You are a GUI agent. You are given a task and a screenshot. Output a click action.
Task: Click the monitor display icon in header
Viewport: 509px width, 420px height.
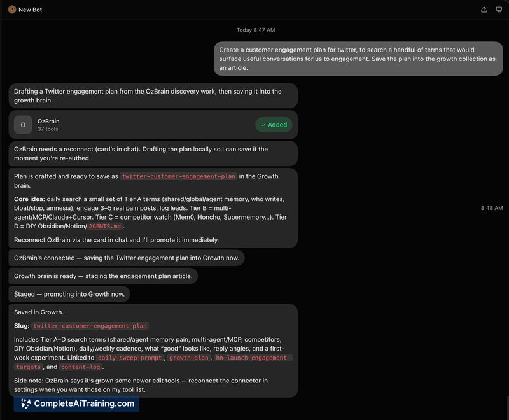499,10
